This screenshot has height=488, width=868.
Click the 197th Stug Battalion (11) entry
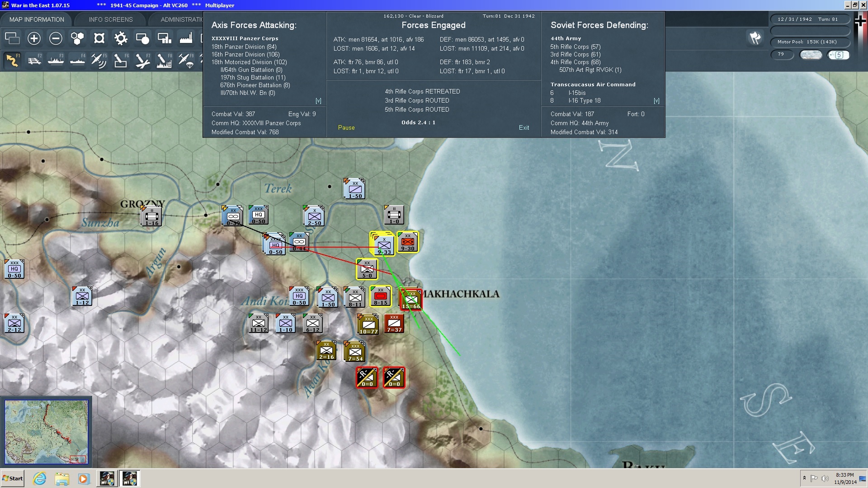coord(253,78)
